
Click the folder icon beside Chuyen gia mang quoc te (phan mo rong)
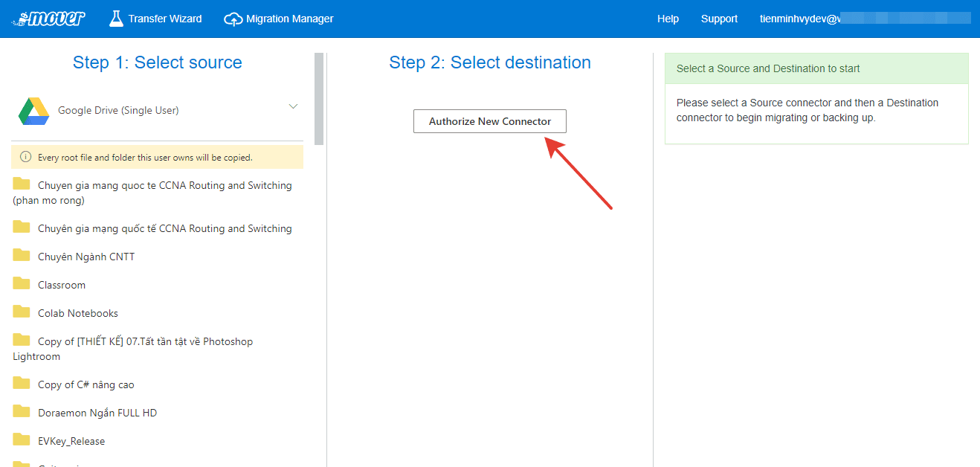(22, 184)
